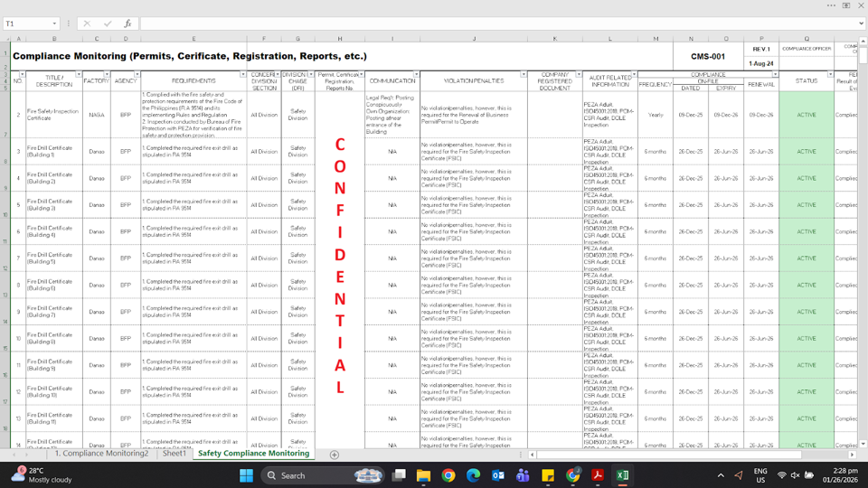This screenshot has height=488, width=868.
Task: Click the muted speaker volume icon
Action: [x=795, y=475]
